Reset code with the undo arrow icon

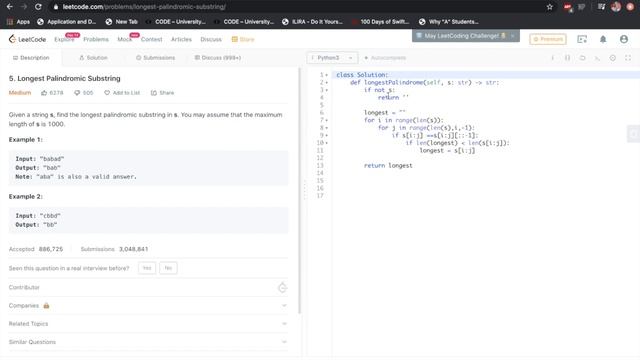coord(582,58)
